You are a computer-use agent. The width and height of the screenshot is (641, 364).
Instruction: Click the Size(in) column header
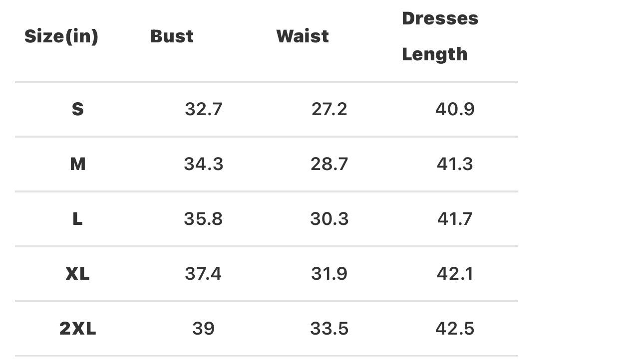coord(61,36)
